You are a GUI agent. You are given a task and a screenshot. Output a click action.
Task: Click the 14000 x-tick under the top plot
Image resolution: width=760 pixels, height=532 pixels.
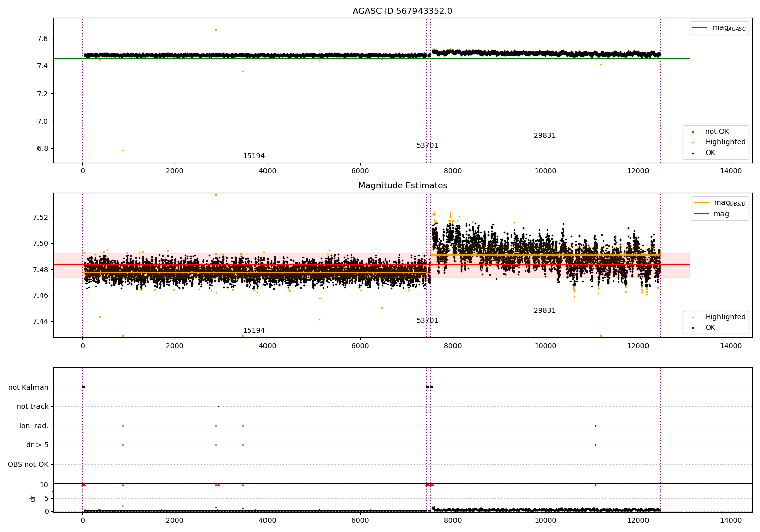[731, 171]
